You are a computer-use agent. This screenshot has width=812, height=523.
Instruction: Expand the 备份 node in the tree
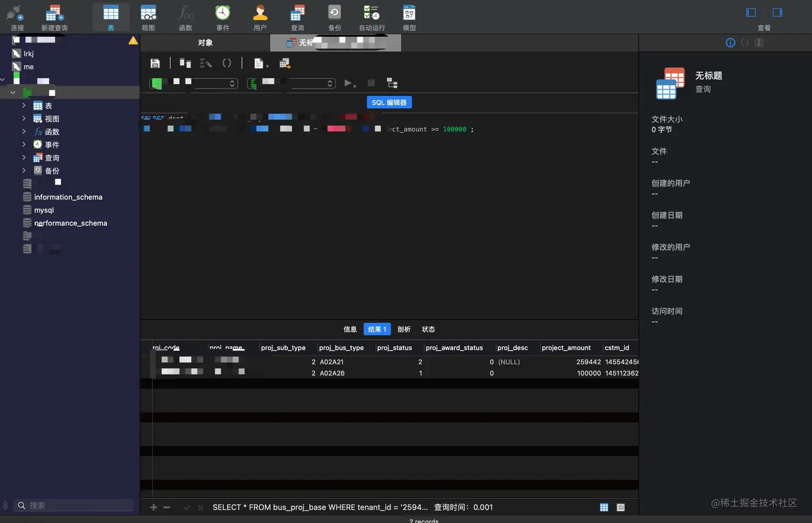(x=24, y=170)
